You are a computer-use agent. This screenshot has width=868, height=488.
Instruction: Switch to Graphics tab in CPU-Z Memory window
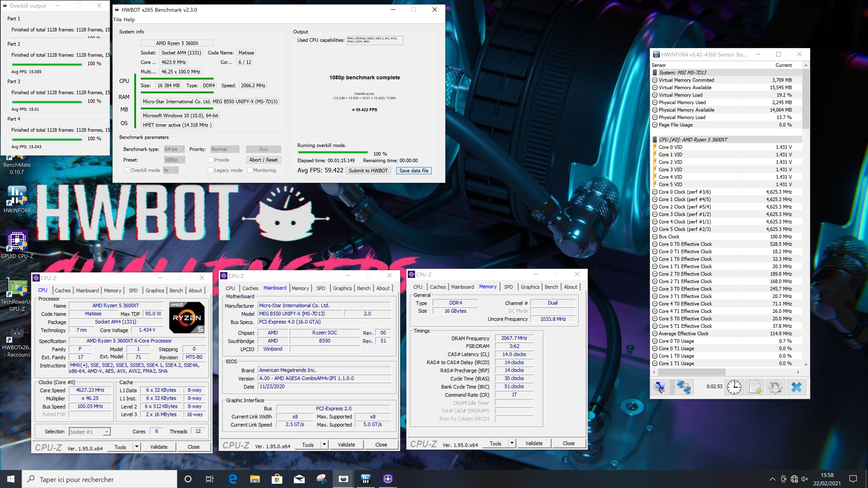[x=530, y=287]
